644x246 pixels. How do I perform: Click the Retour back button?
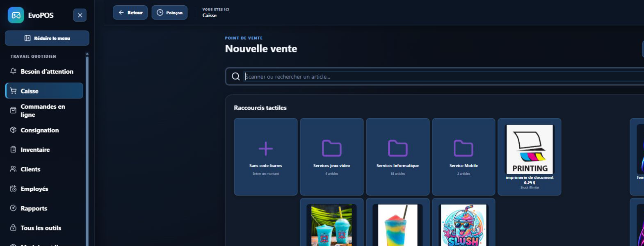point(130,13)
